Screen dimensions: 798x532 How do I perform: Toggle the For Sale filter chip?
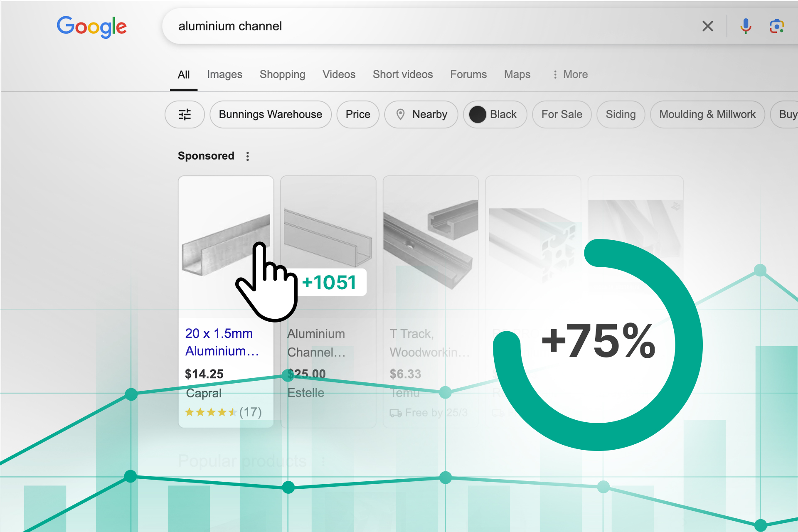click(x=562, y=114)
